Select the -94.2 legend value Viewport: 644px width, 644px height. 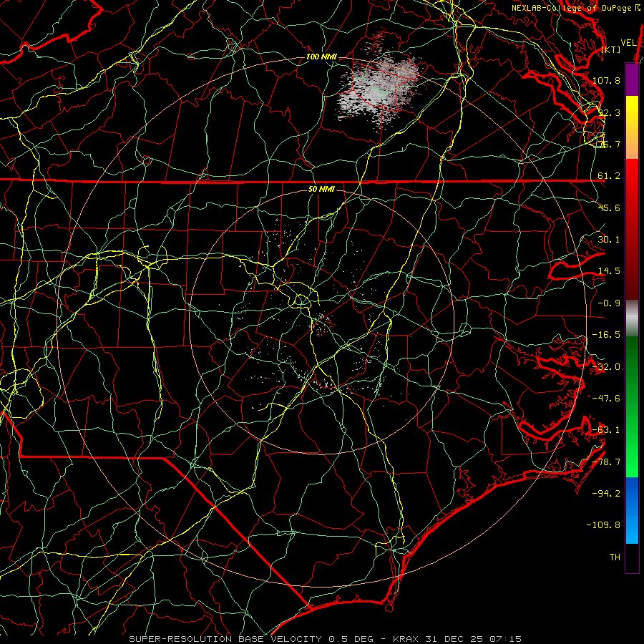point(606,494)
